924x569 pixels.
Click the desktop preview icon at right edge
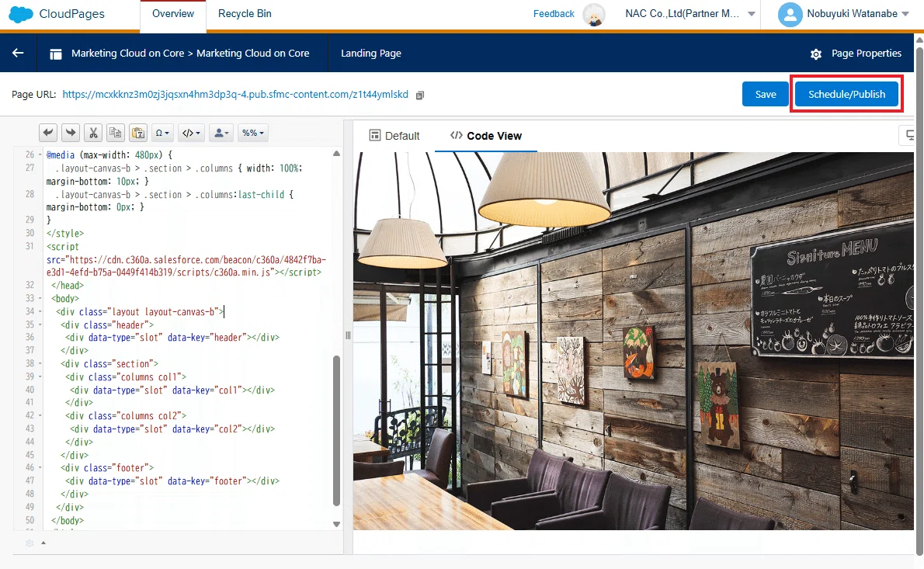point(909,136)
